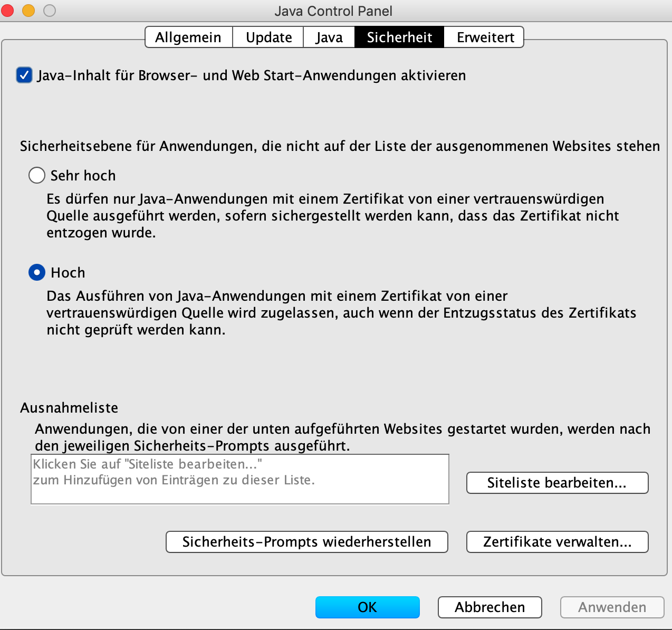Click the Sicherheit tab
Image resolution: width=672 pixels, height=630 pixels.
coord(399,37)
